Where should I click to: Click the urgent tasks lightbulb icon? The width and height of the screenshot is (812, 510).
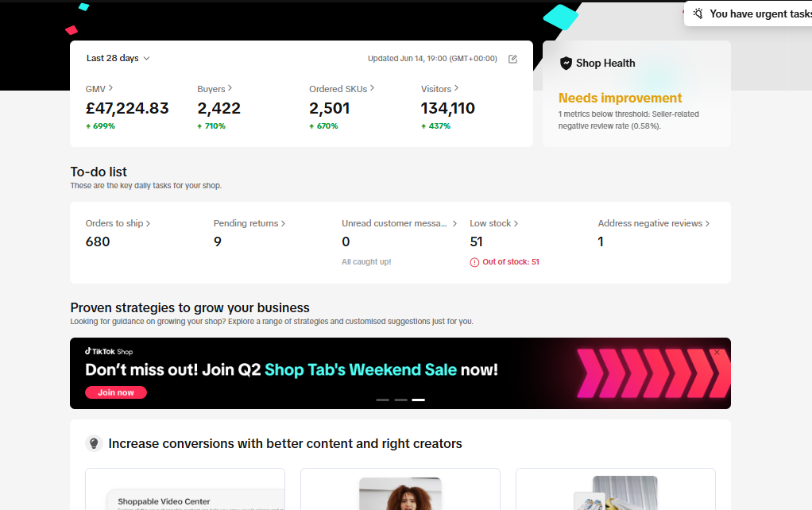[698, 14]
